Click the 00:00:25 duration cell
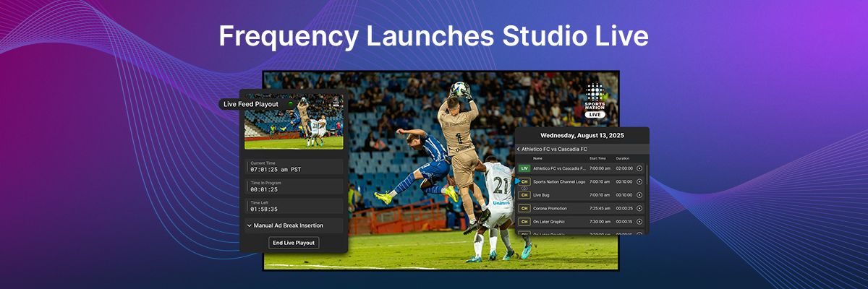Screen dimensions: 868x289 pyautogui.click(x=624, y=208)
